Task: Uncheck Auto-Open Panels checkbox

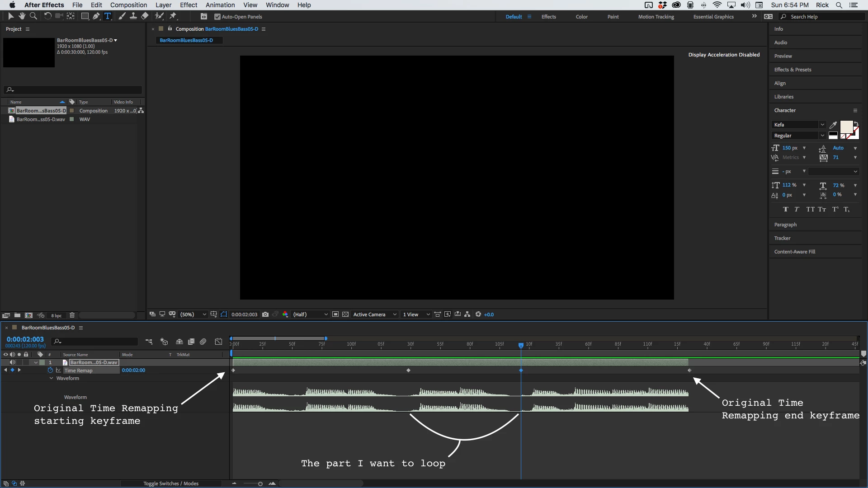Action: point(217,17)
